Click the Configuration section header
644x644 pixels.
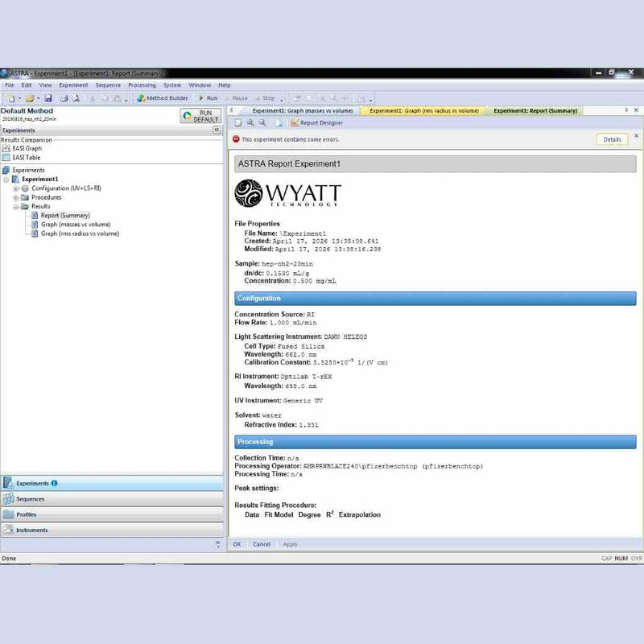pyautogui.click(x=436, y=299)
